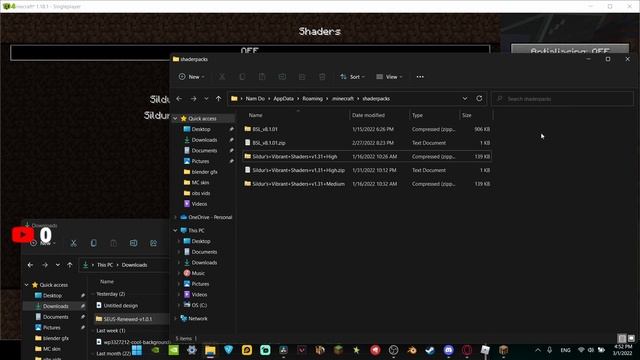640x360 pixels.
Task: Switch shaderpacks window to details view
Action: (x=622, y=338)
